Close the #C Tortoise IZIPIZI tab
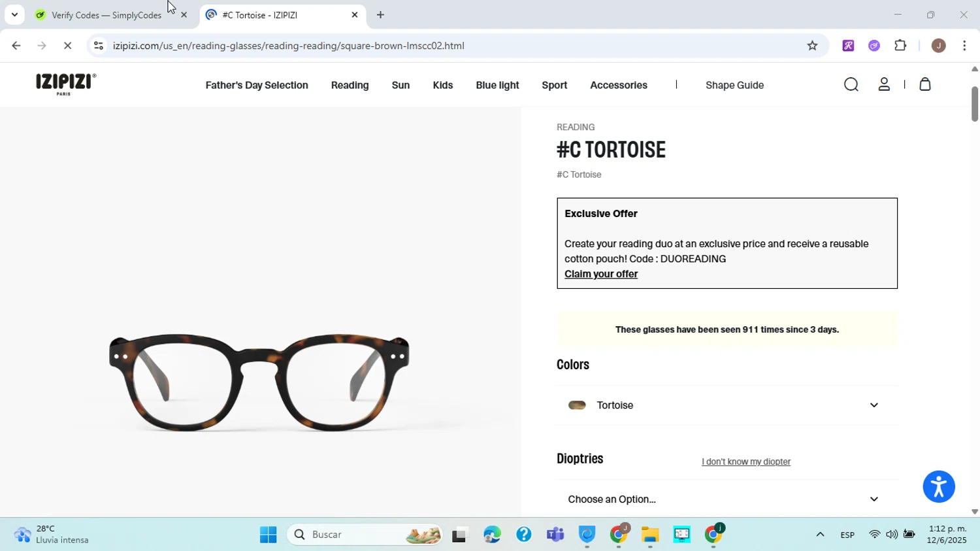980x551 pixels. (x=355, y=14)
